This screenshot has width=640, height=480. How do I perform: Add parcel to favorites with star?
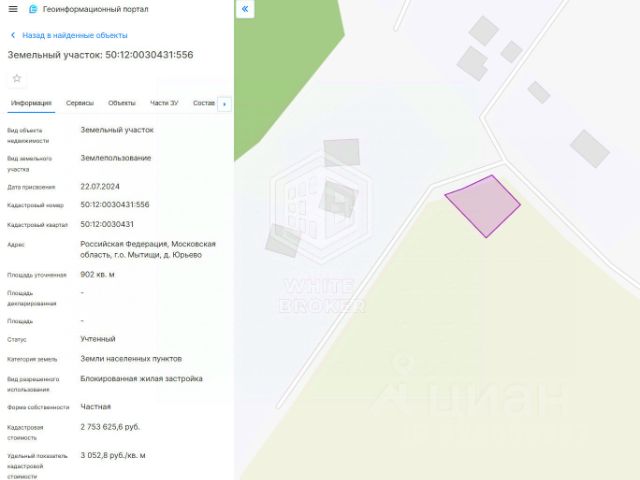(x=17, y=78)
